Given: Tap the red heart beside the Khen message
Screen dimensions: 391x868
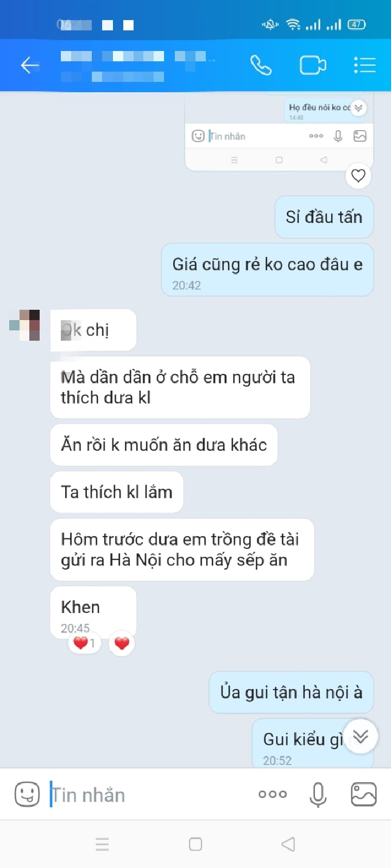Looking at the screenshot, I should (x=122, y=643).
